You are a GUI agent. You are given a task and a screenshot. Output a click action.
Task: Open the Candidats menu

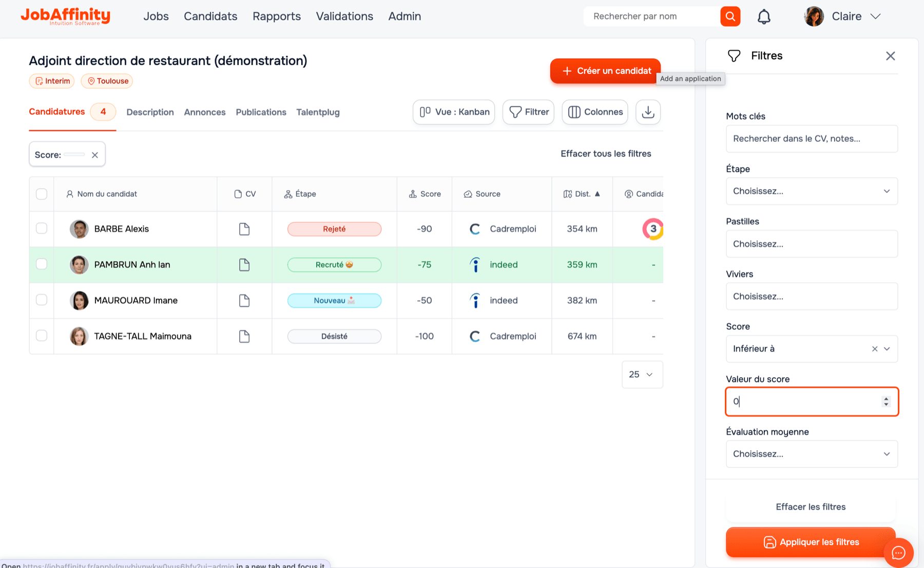coord(210,16)
